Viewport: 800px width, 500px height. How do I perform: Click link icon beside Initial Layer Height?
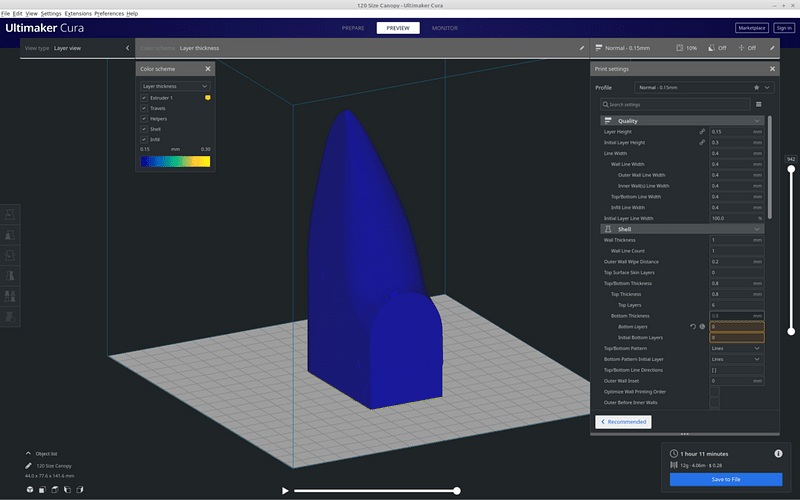click(x=702, y=142)
